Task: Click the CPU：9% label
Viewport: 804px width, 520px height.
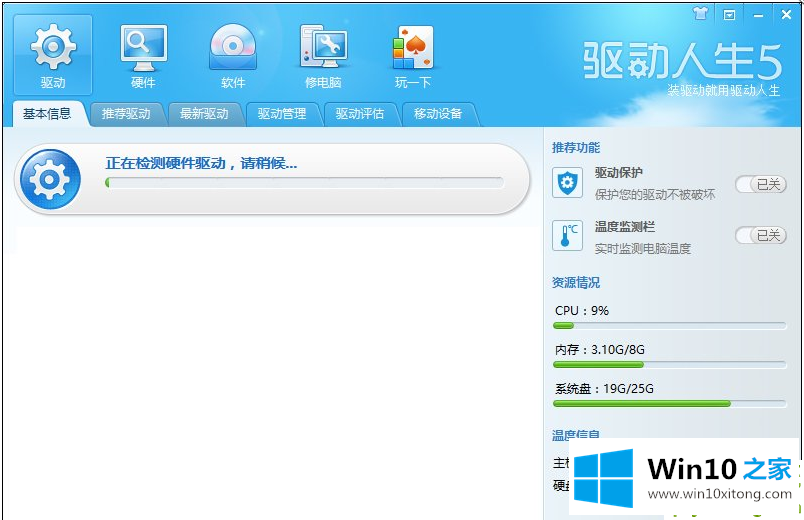Action: coord(582,311)
